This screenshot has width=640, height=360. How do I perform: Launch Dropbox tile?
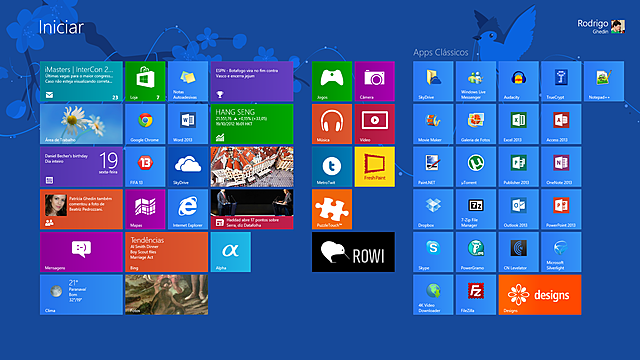[433, 209]
